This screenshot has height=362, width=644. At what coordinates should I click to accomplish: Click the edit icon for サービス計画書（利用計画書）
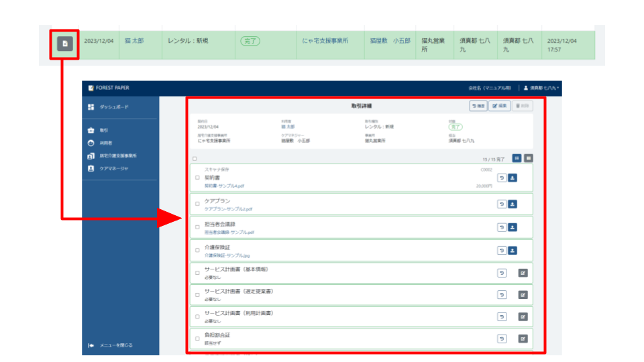pos(523,316)
